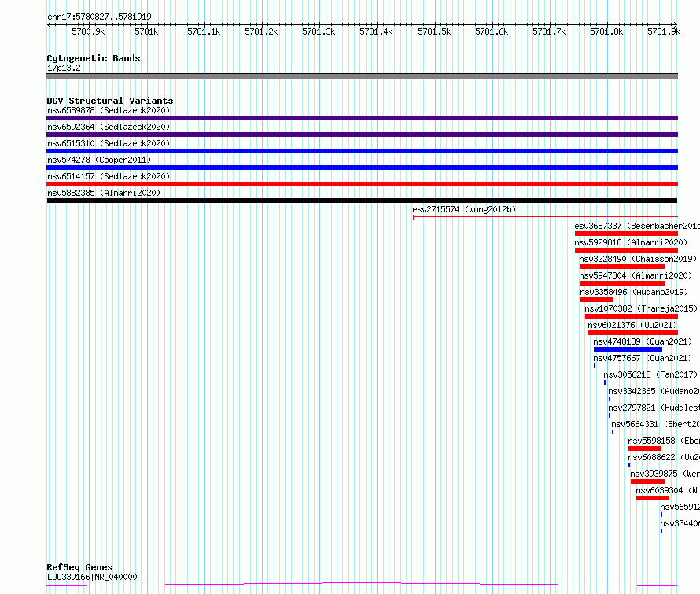Click the red bar under nsv6021376
The width and height of the screenshot is (700, 594).
pos(633,333)
